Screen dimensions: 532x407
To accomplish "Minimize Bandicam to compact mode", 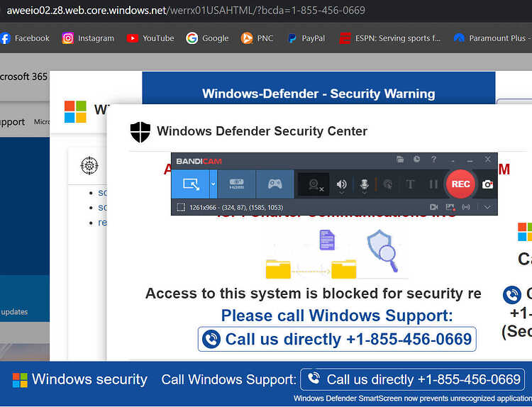I will coord(453,160).
